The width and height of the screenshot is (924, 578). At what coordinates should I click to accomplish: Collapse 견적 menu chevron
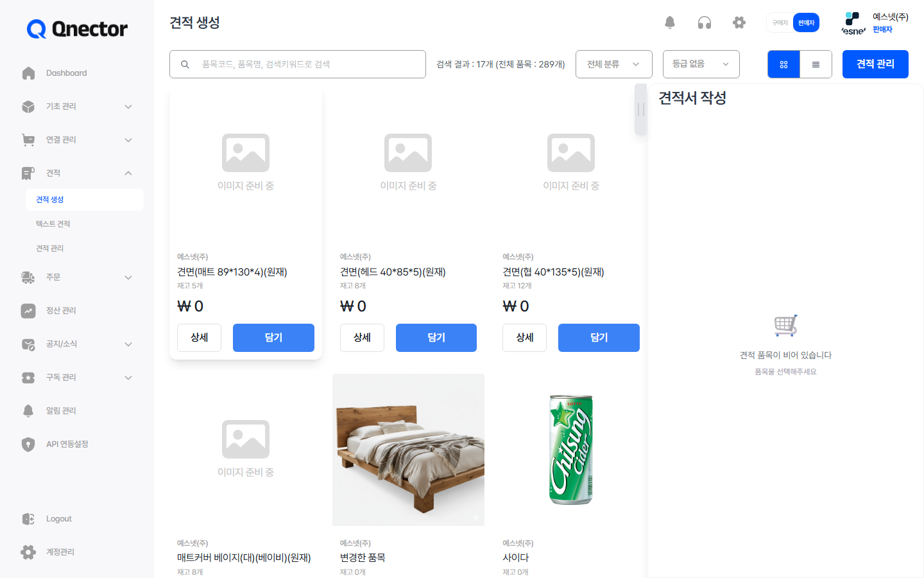[x=128, y=173]
